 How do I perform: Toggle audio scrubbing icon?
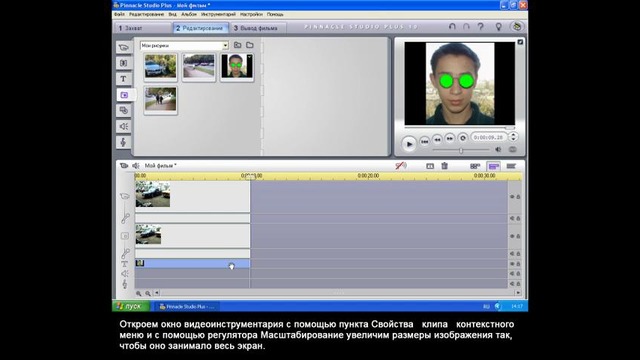point(401,166)
